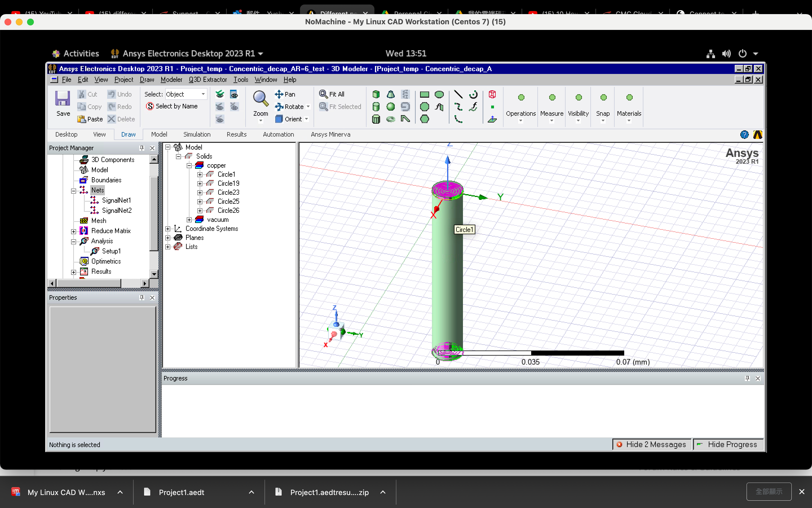Image resolution: width=812 pixels, height=508 pixels.
Task: Open Project1.aedt in the downloads bar
Action: (x=181, y=492)
